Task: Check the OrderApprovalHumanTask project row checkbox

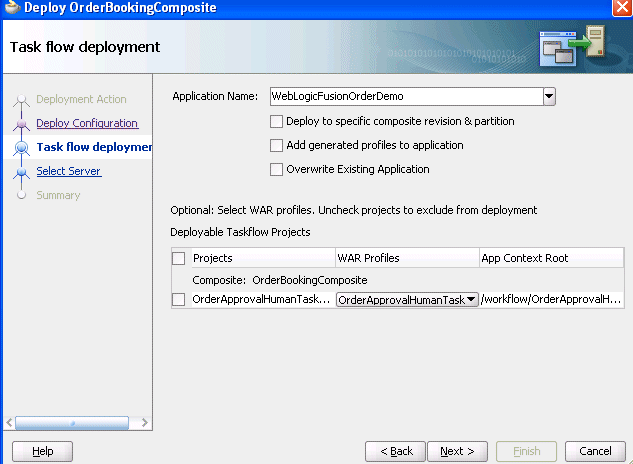Action: [178, 300]
